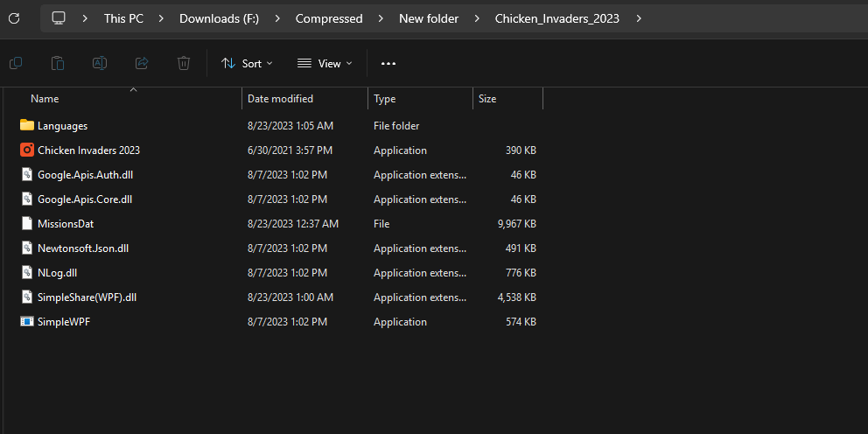Click the Delete trash icon
The width and height of the screenshot is (868, 434).
click(184, 63)
